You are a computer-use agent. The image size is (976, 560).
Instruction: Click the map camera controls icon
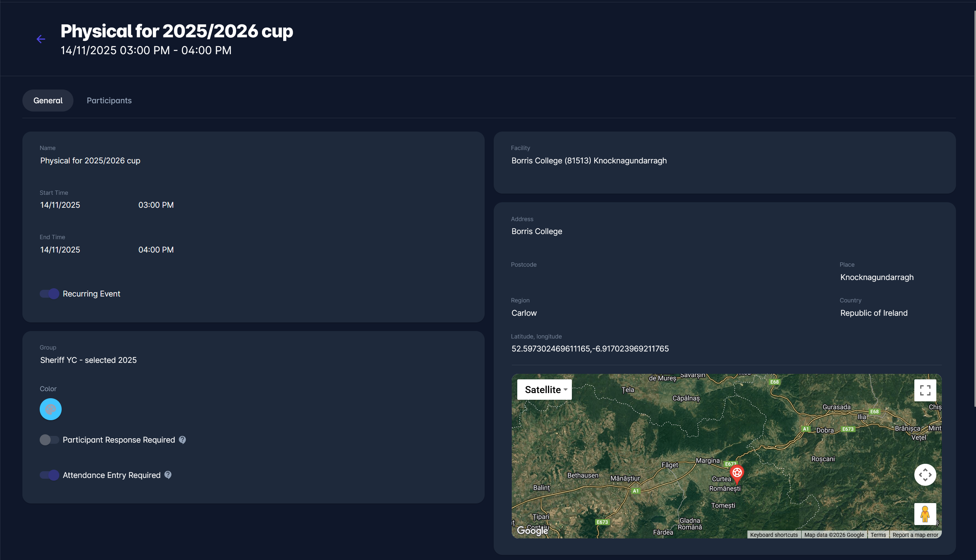click(925, 475)
